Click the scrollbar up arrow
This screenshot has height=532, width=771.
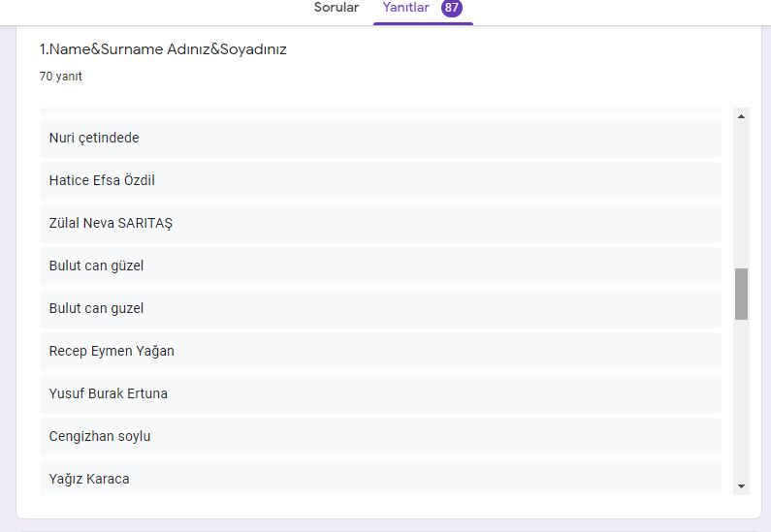[741, 116]
